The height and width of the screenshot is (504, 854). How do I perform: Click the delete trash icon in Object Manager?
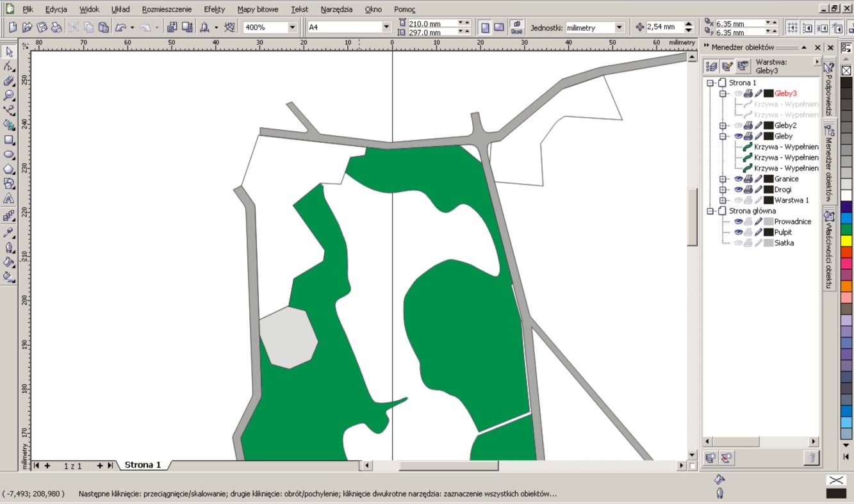click(811, 457)
